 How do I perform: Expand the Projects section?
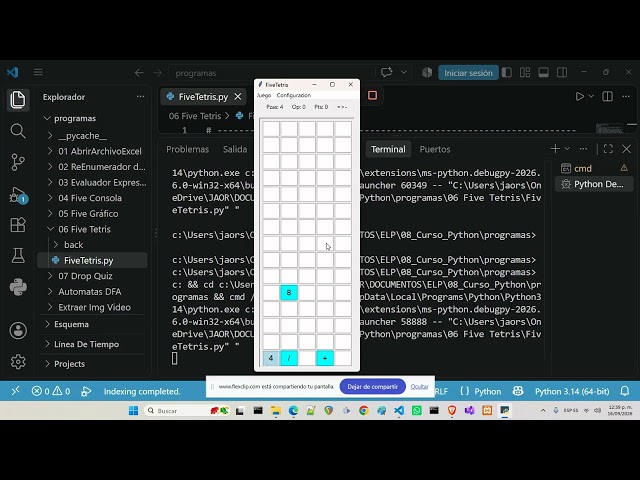47,364
